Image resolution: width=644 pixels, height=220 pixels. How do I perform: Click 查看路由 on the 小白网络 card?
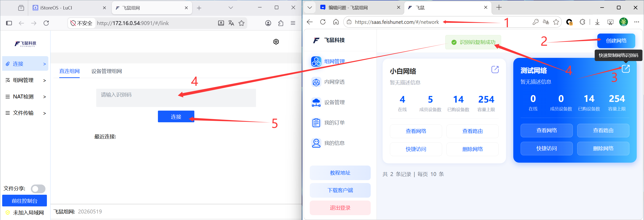tap(472, 131)
